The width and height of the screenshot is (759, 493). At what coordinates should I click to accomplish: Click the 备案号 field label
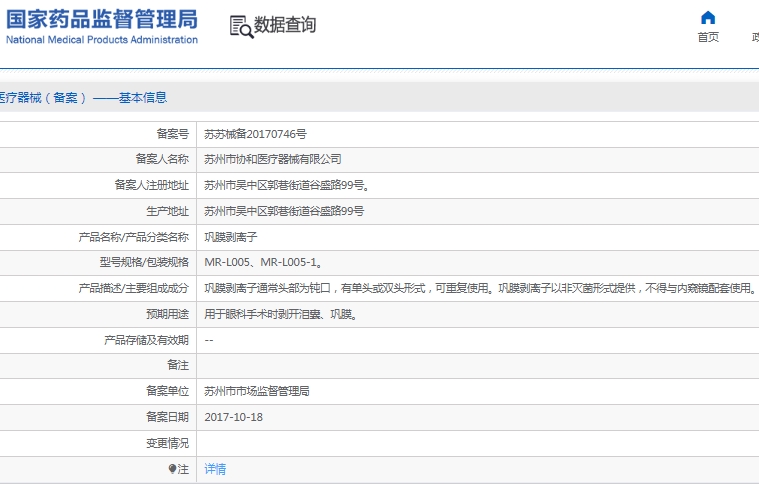(x=172, y=134)
